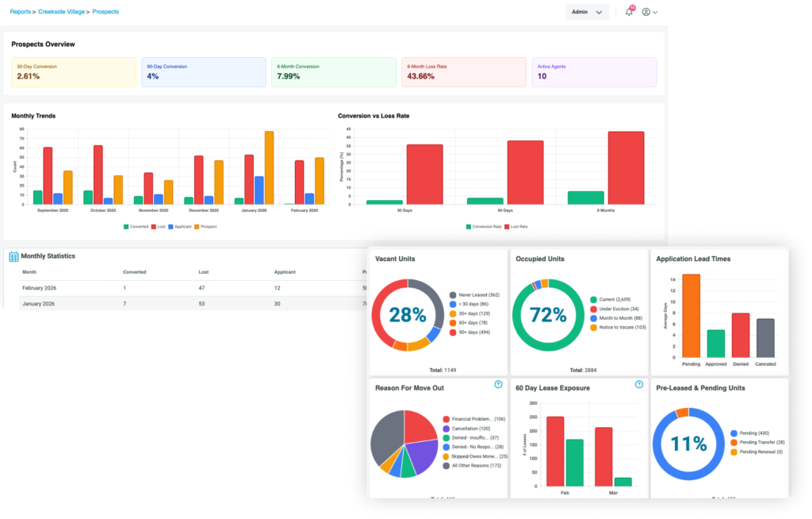Open the 6-Month Loss Rate card
Viewport: 812px width, 519px height.
pos(463,72)
